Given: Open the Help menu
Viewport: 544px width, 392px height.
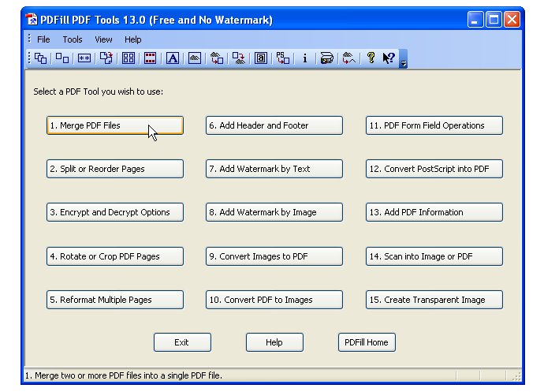Looking at the screenshot, I should pos(133,39).
